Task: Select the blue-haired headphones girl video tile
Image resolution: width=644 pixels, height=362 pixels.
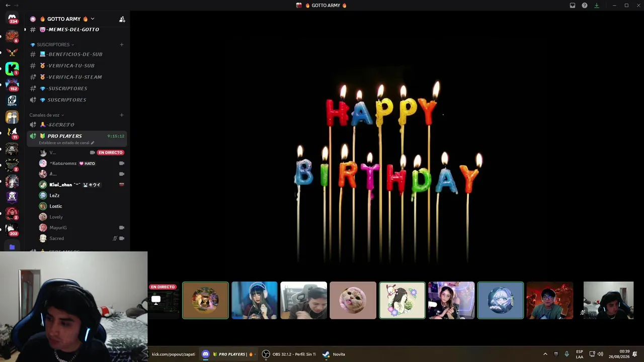Action: click(x=255, y=300)
